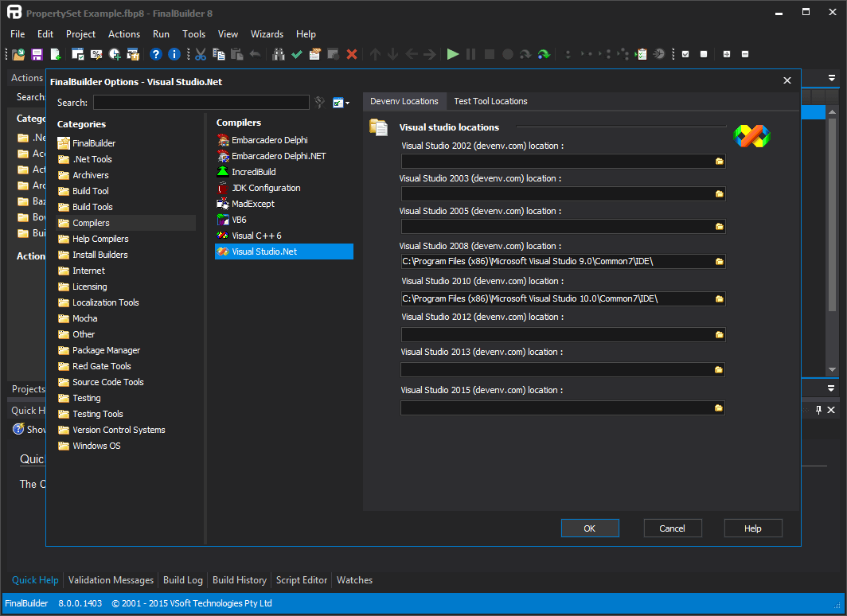Image resolution: width=847 pixels, height=616 pixels.
Task: Click the OK button
Action: tap(590, 528)
